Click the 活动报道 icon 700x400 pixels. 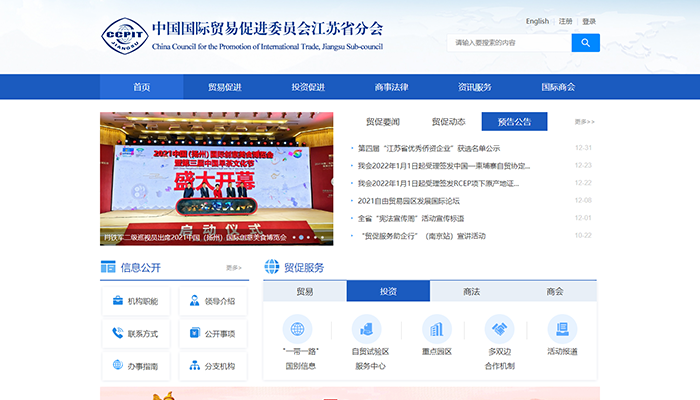click(562, 328)
